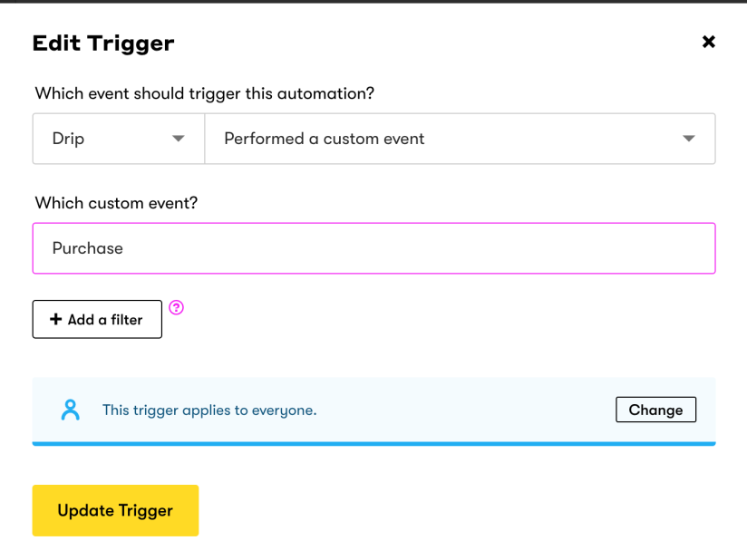
Task: Open the filter help question mark icon
Action: pos(176,308)
